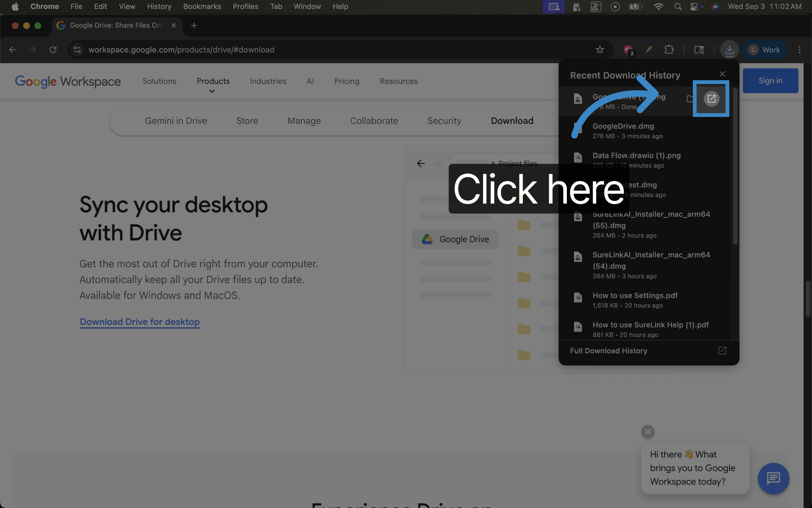The height and width of the screenshot is (508, 812).
Task: Open Pricing navigation link
Action: pyautogui.click(x=347, y=81)
